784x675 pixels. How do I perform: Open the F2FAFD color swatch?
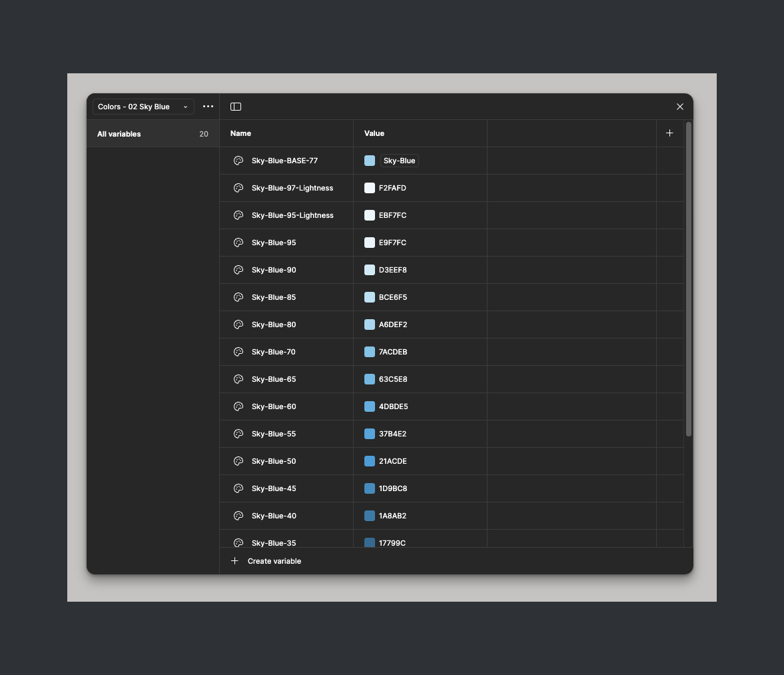click(x=370, y=188)
